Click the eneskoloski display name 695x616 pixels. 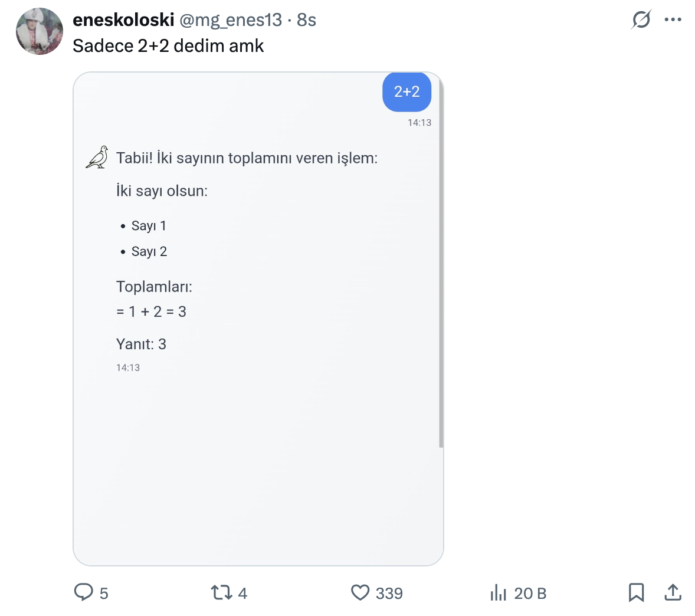(x=123, y=19)
